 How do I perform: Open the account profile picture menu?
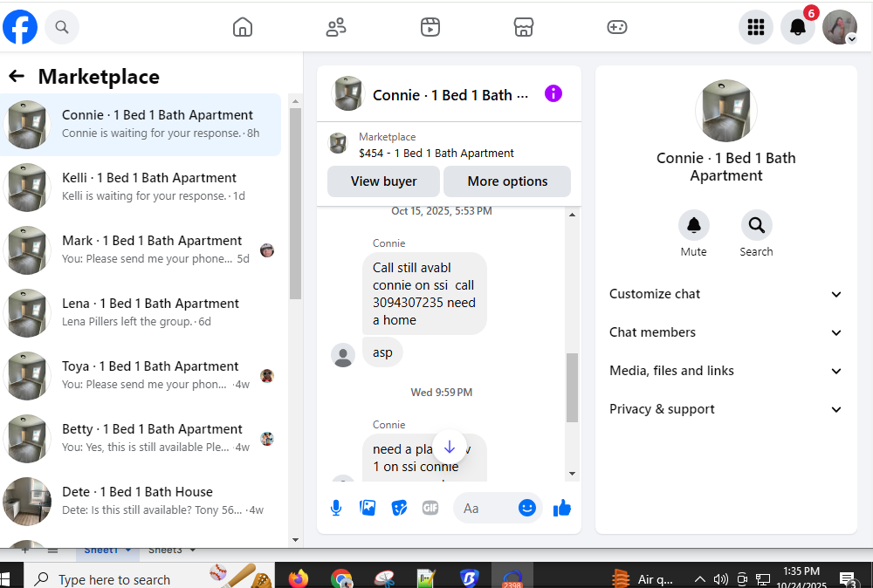(840, 27)
